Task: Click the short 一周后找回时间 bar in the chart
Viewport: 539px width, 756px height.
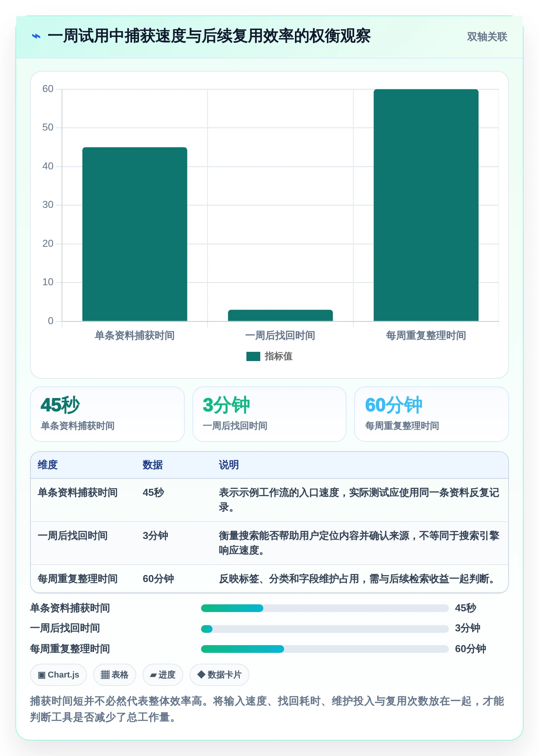Action: click(280, 315)
